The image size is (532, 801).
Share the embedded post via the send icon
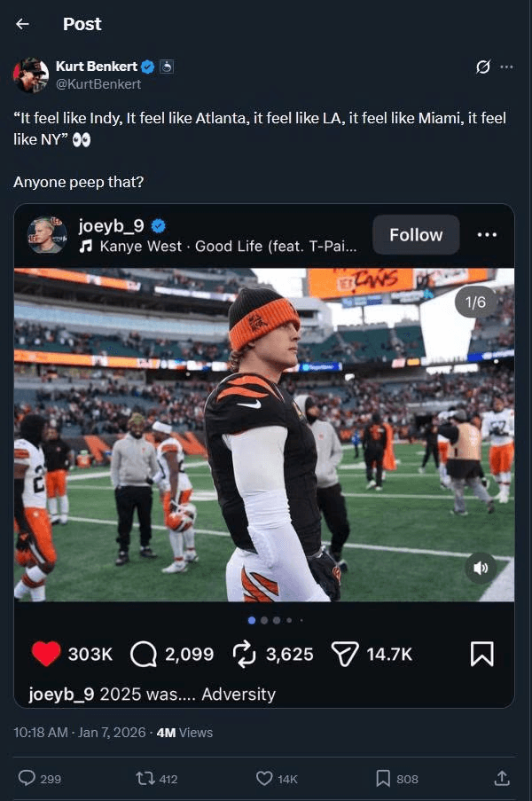pos(344,654)
